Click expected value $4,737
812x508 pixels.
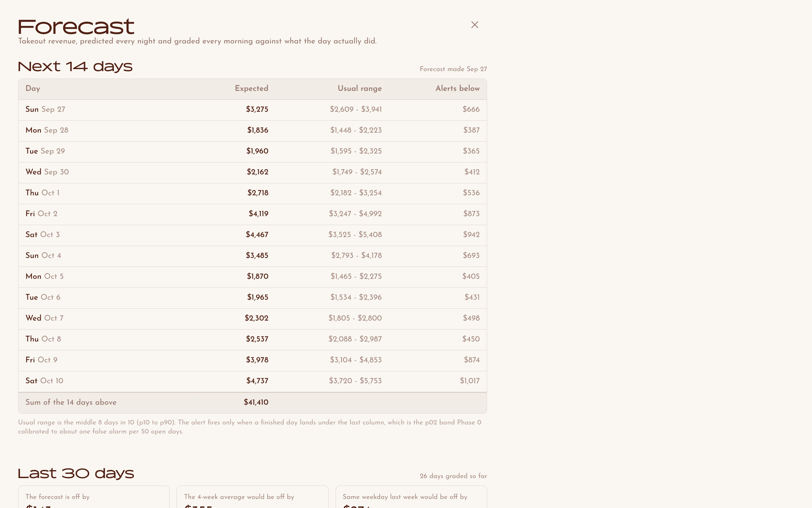tap(257, 381)
